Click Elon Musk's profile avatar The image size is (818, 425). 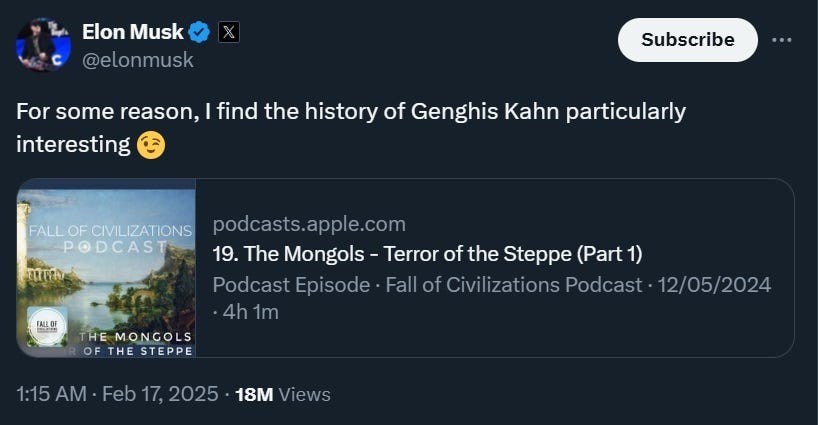[43, 44]
